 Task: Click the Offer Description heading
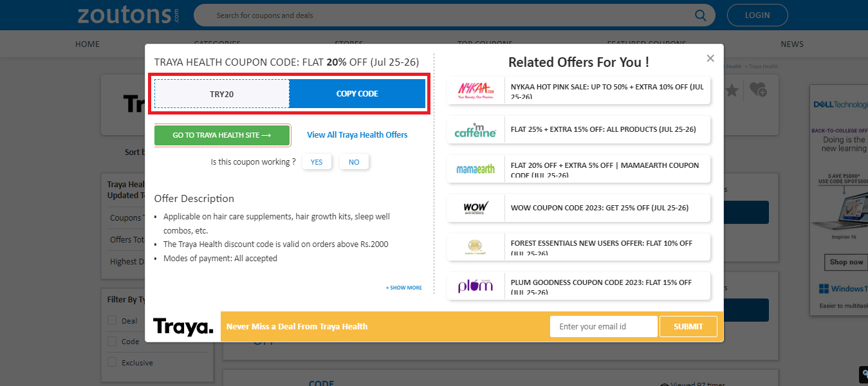(194, 198)
